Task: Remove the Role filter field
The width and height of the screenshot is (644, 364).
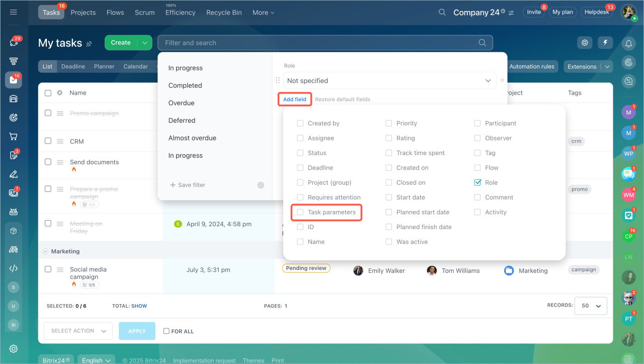Action: [502, 81]
